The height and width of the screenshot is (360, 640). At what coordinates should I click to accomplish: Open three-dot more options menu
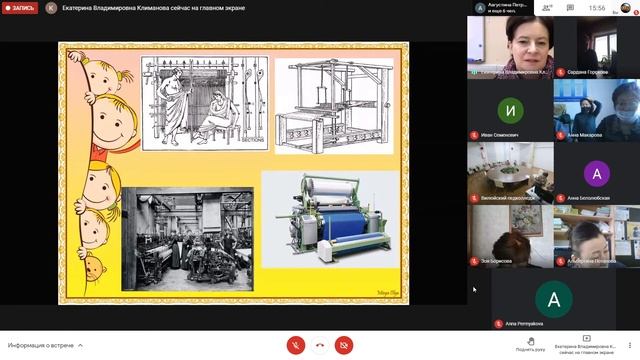point(630,345)
